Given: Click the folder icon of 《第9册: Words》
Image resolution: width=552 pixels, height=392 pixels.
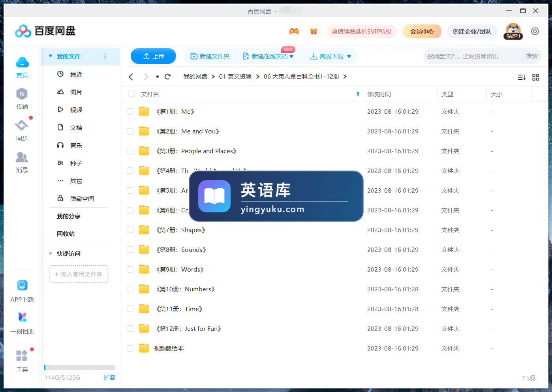Looking at the screenshot, I should [x=144, y=269].
